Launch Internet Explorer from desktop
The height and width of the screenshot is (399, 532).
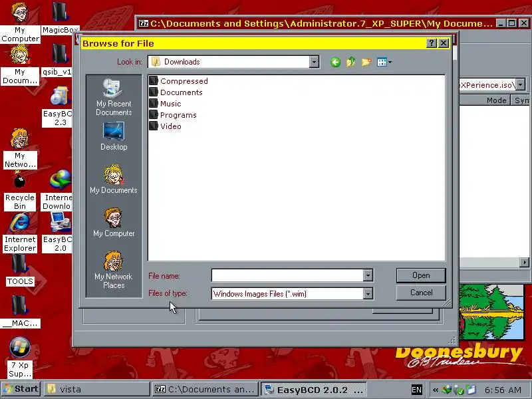click(x=20, y=232)
